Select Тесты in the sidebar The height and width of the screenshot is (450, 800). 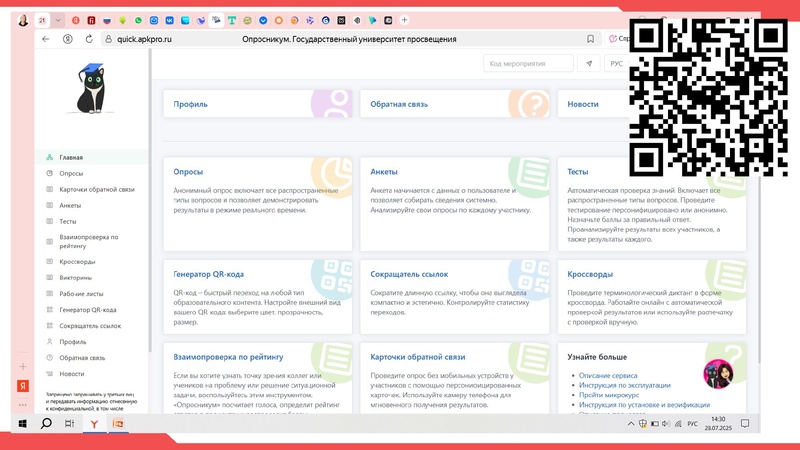pyautogui.click(x=68, y=221)
